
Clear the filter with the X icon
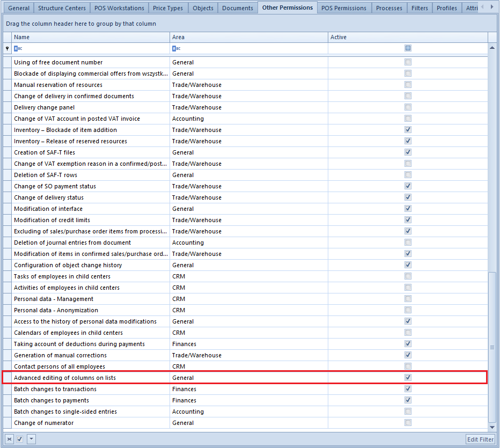point(10,439)
